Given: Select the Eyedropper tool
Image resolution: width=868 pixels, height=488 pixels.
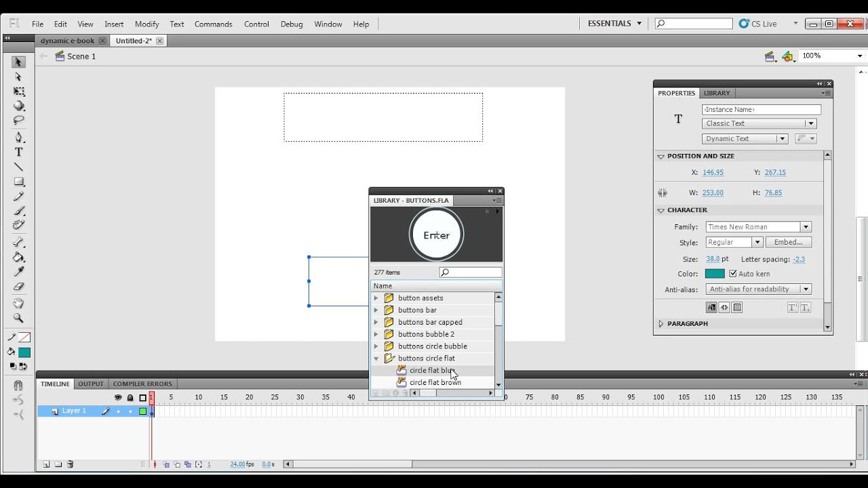Looking at the screenshot, I should pos(19,272).
